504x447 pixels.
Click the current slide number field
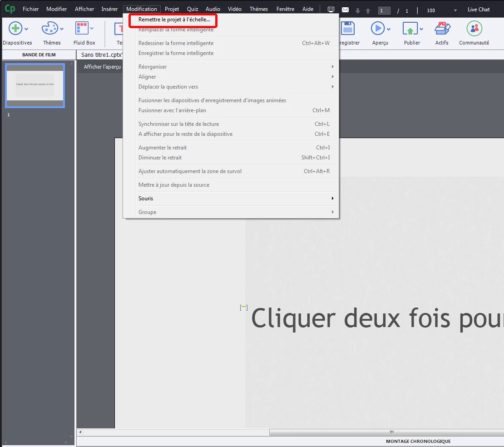(384, 10)
